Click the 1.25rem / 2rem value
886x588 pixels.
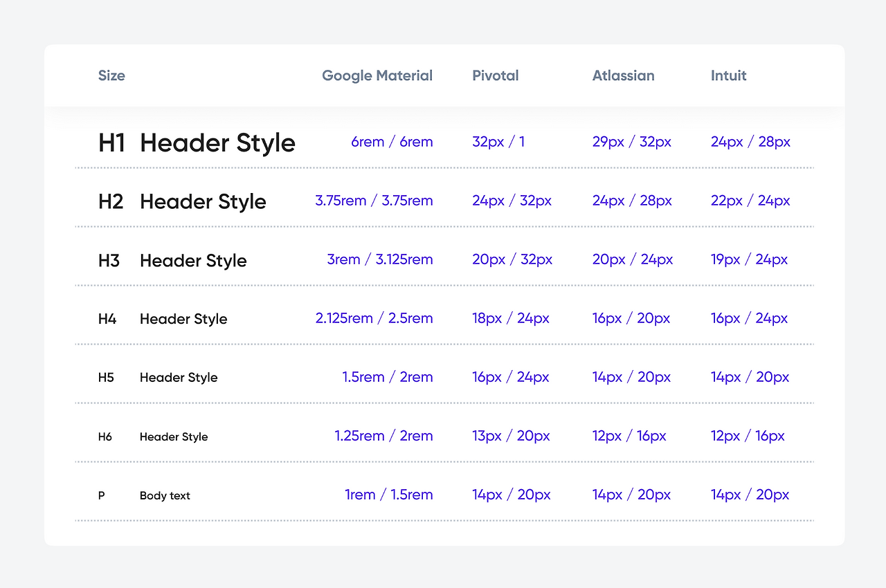pyautogui.click(x=383, y=436)
